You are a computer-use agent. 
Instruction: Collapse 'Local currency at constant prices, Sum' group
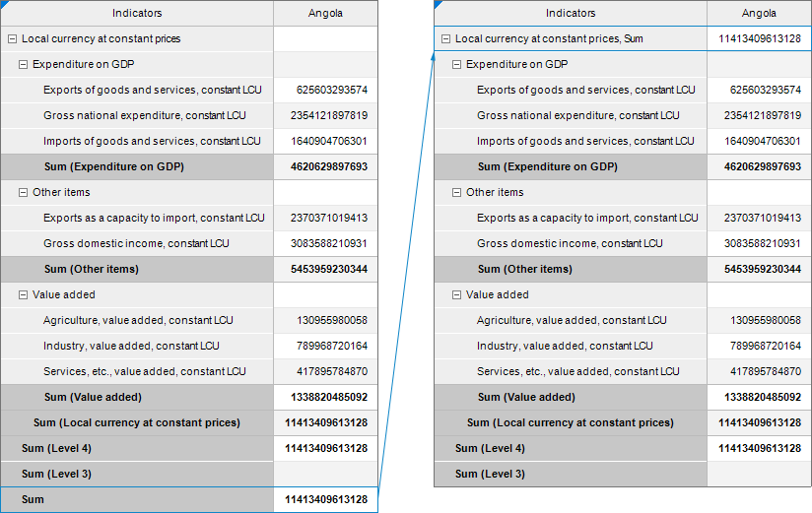[445, 39]
